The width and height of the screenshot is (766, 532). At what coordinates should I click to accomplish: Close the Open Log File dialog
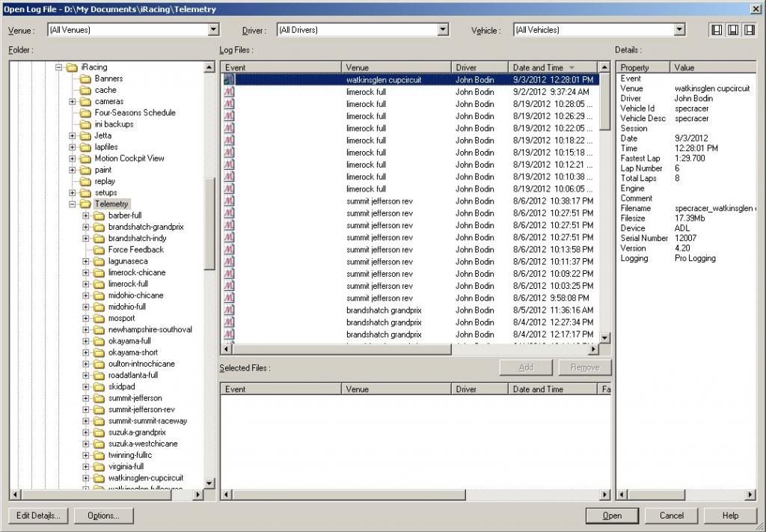[x=755, y=9]
